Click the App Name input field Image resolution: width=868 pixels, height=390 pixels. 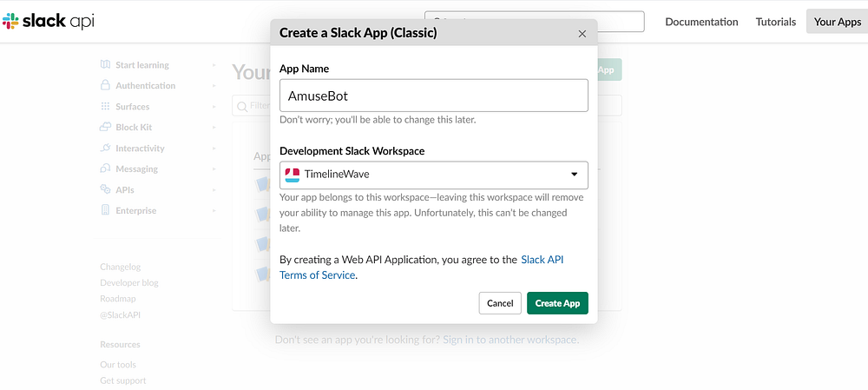433,96
